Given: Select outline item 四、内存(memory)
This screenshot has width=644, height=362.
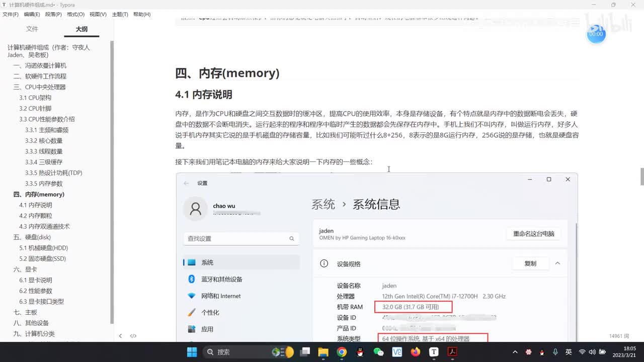Looking at the screenshot, I should pyautogui.click(x=39, y=195).
